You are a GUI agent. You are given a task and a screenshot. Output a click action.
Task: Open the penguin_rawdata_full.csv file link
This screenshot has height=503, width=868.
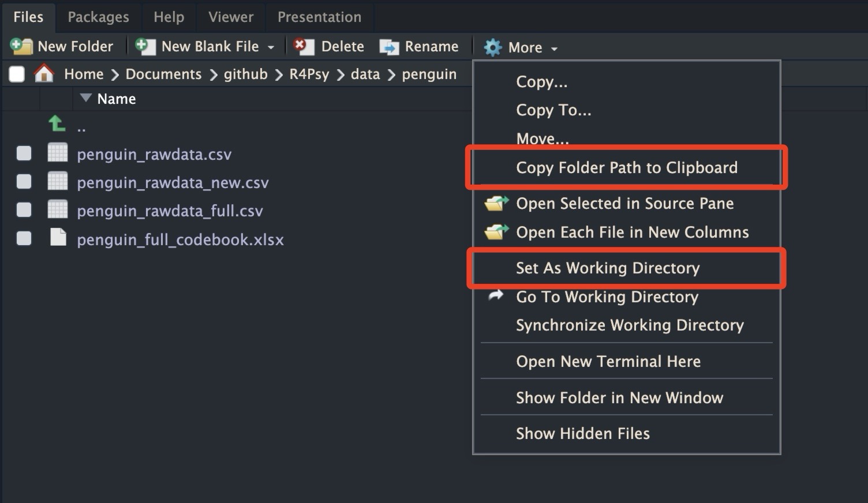(x=170, y=211)
